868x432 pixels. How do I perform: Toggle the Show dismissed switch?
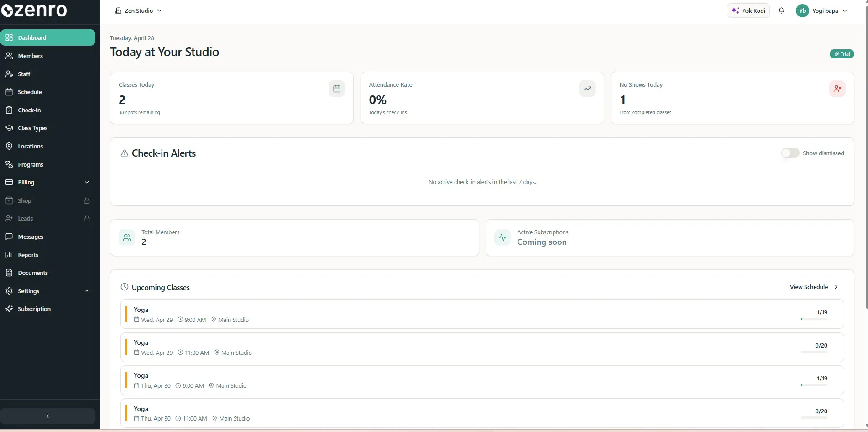coord(790,153)
